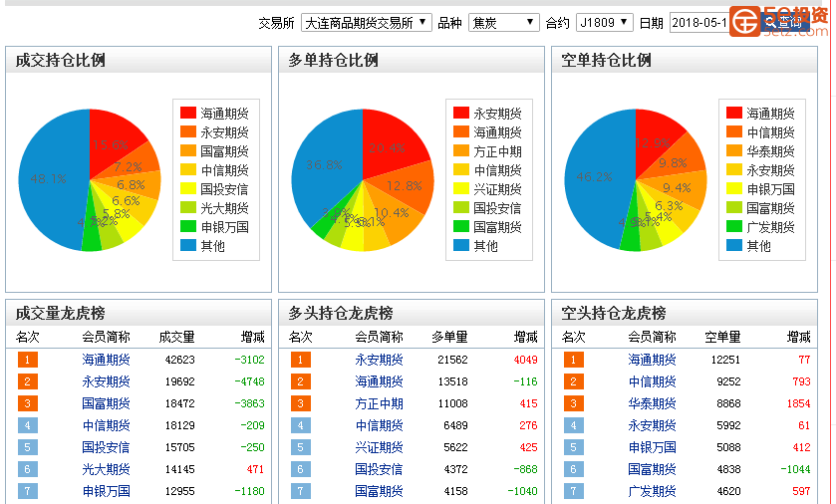The image size is (836, 504).
Task: Click the 增减 column header in 空头持仓龙虎榜
Action: pos(798,337)
